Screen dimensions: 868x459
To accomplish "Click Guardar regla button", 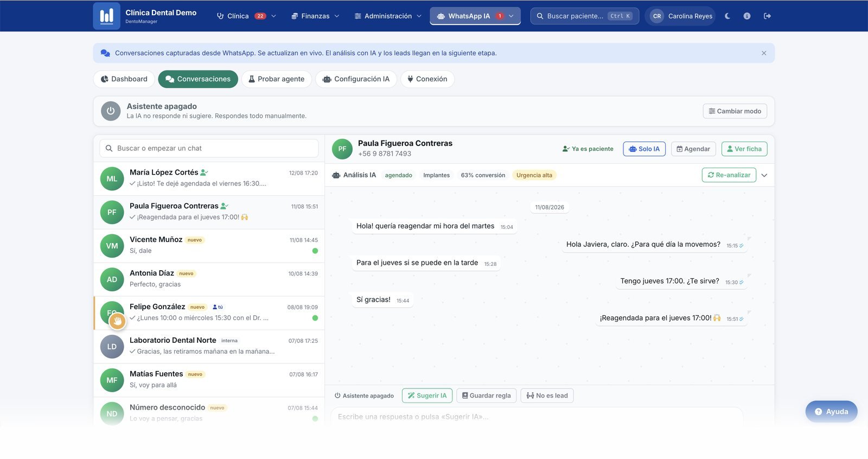I will point(486,396).
